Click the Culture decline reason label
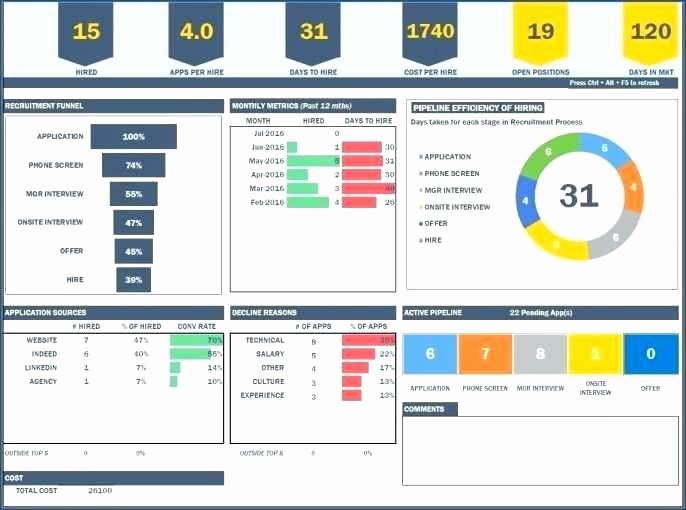Viewport: 686px width, 510px height. 268,381
